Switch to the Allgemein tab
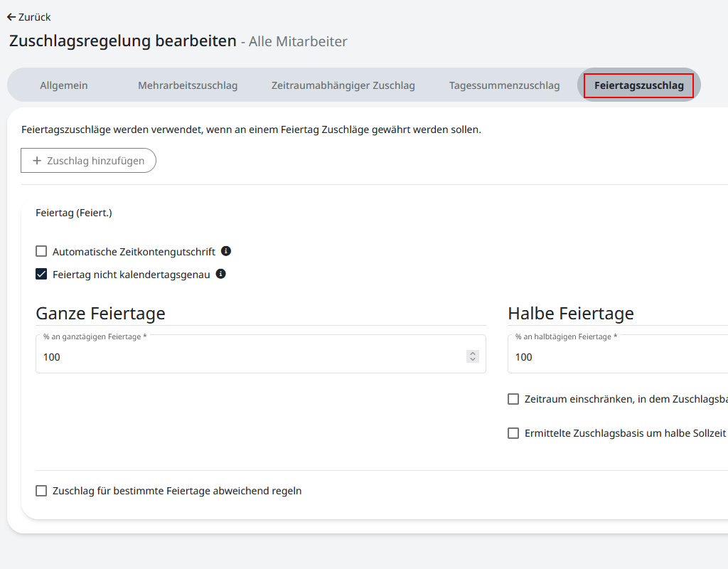Screen dimensions: 728x569 (63, 85)
